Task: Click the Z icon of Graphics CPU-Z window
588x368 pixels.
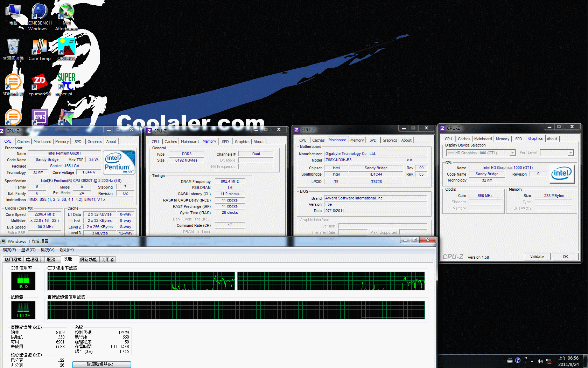Action: click(x=442, y=128)
